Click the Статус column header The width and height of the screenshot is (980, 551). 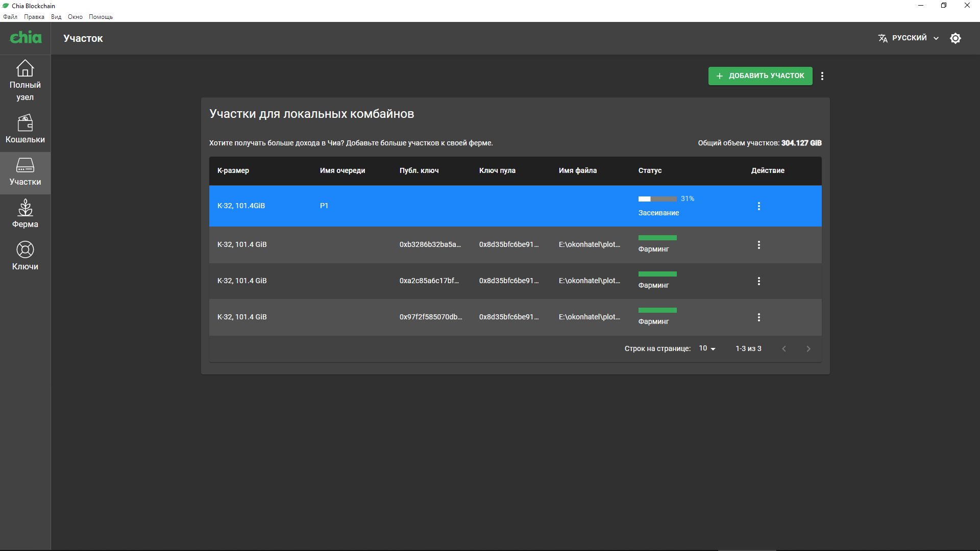tap(650, 171)
